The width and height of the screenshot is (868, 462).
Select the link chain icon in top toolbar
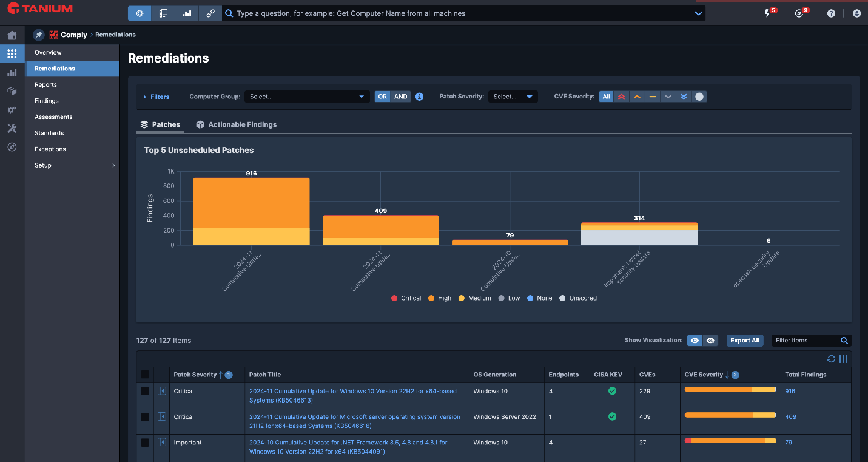click(210, 13)
